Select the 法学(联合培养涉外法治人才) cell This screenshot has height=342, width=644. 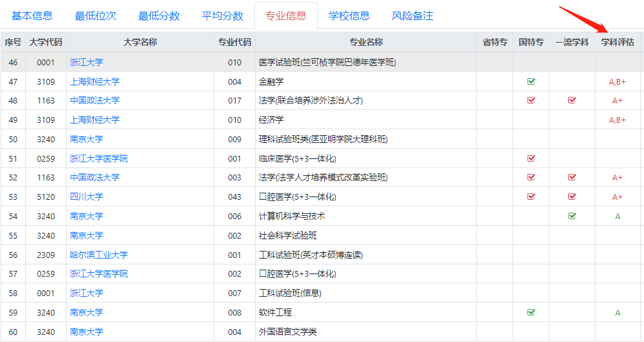[x=366, y=100]
